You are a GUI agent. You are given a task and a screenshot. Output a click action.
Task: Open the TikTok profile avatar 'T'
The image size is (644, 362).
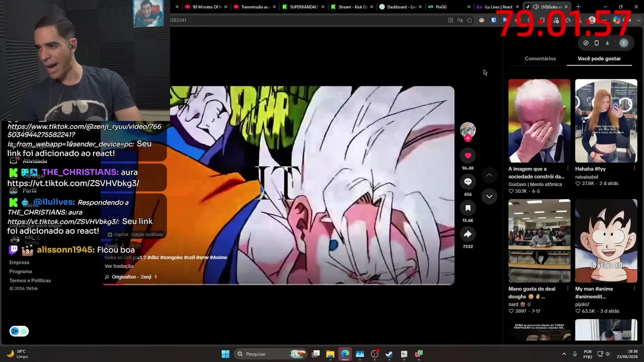point(624,43)
